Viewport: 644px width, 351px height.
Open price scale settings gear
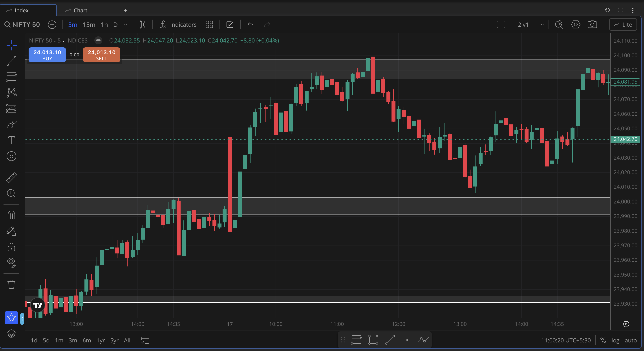pyautogui.click(x=626, y=324)
